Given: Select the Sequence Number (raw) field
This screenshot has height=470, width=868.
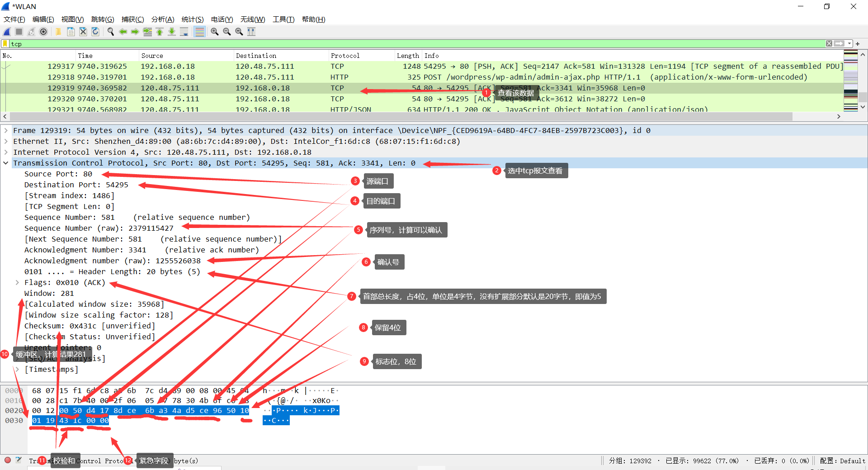Looking at the screenshot, I should tap(99, 228).
